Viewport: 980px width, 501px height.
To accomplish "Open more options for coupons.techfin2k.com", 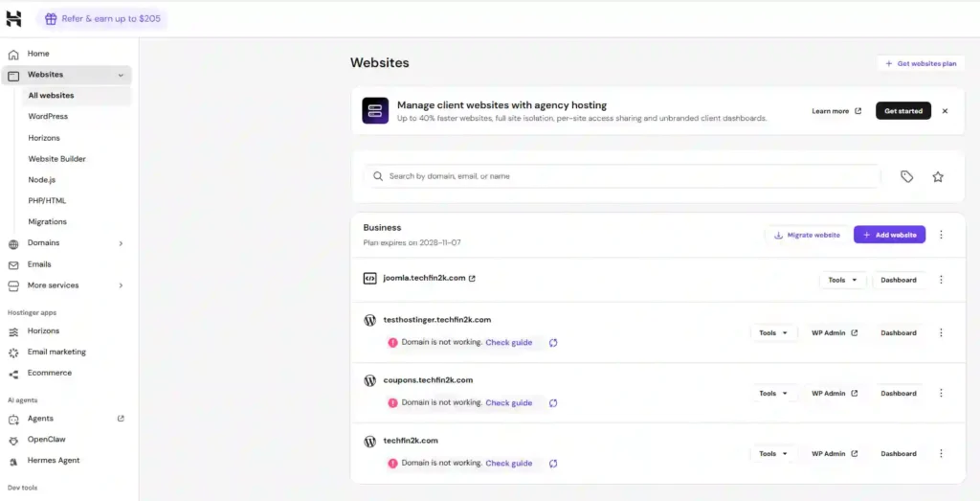I will (942, 394).
